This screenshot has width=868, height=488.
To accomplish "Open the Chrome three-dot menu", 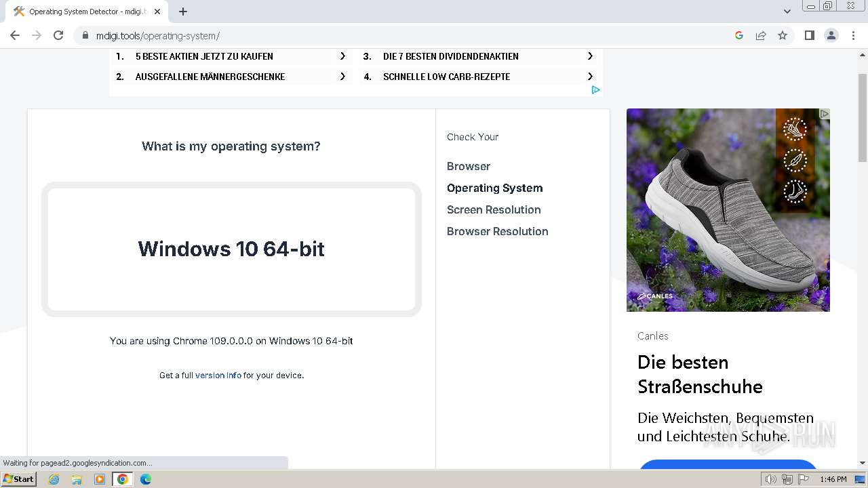I will [853, 35].
